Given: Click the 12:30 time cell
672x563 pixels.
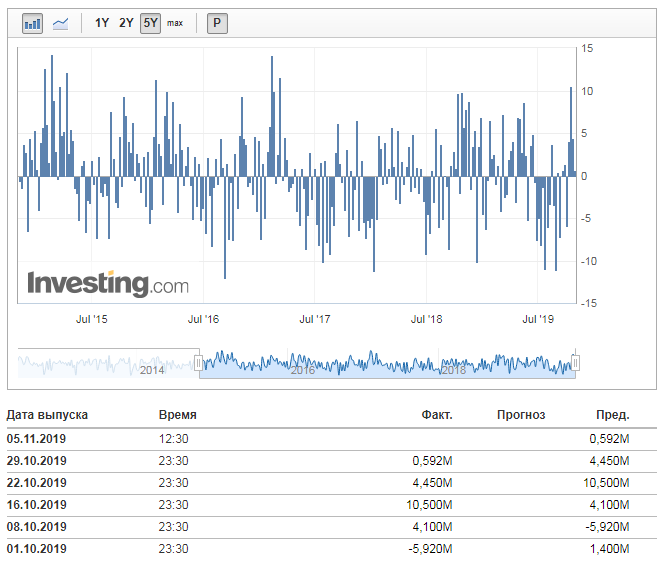Looking at the screenshot, I should point(174,439).
